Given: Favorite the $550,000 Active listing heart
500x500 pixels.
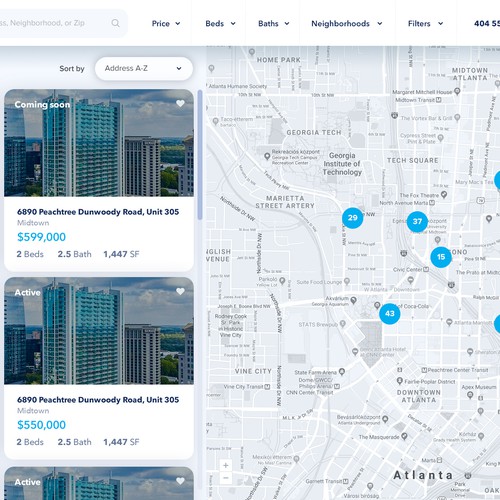Looking at the screenshot, I should [180, 292].
